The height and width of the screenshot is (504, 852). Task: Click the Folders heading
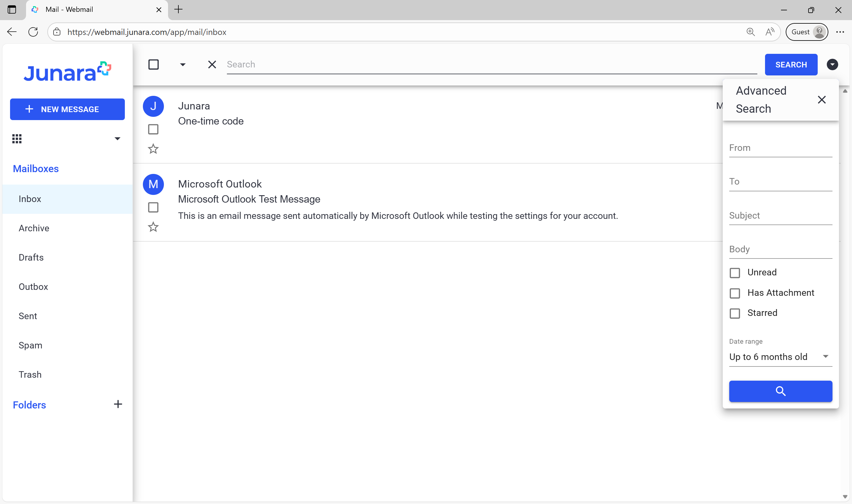tap(29, 405)
